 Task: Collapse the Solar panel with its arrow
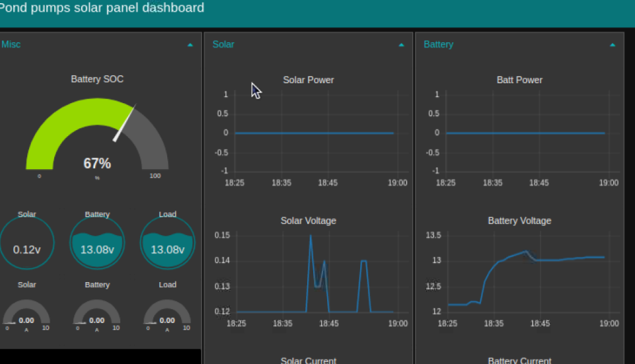[x=401, y=45]
